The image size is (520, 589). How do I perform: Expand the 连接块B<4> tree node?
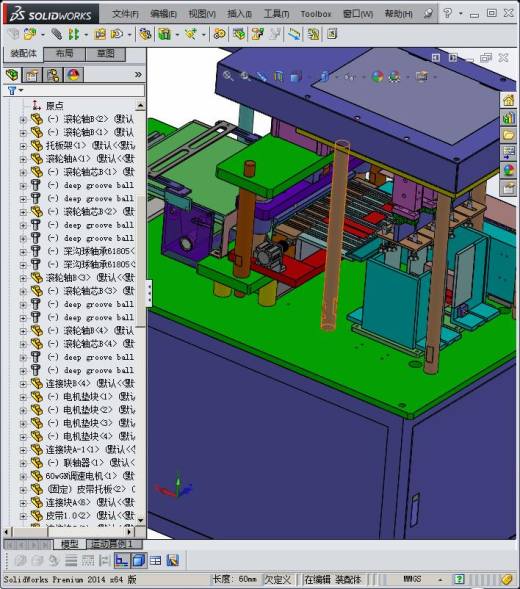pyautogui.click(x=23, y=384)
